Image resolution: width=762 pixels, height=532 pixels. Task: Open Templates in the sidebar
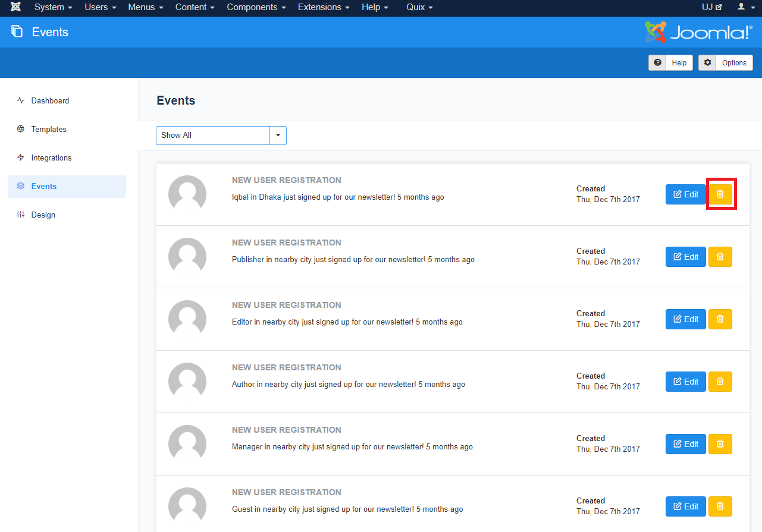click(49, 130)
